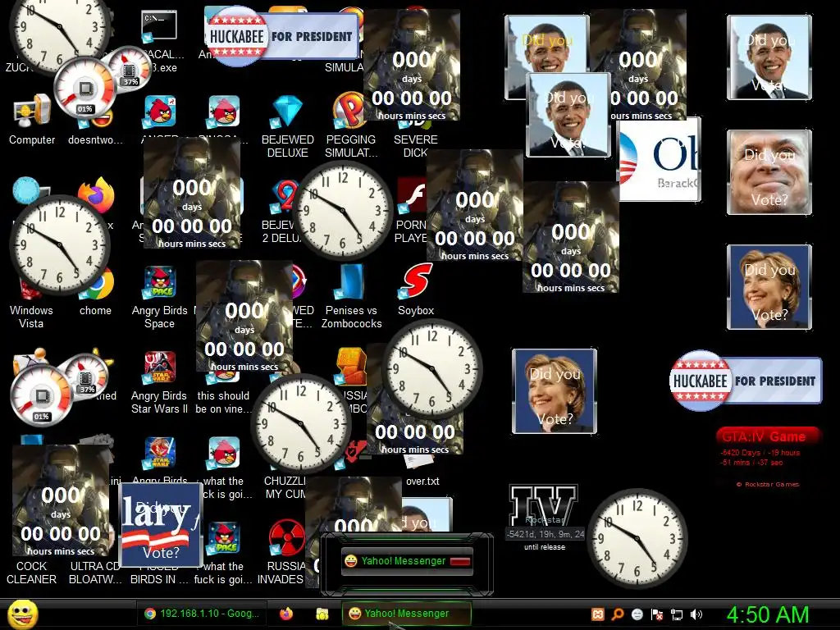The height and width of the screenshot is (630, 840).
Task: Click the Halo countdown gadget above COCK CLEANER
Action: pyautogui.click(x=61, y=500)
